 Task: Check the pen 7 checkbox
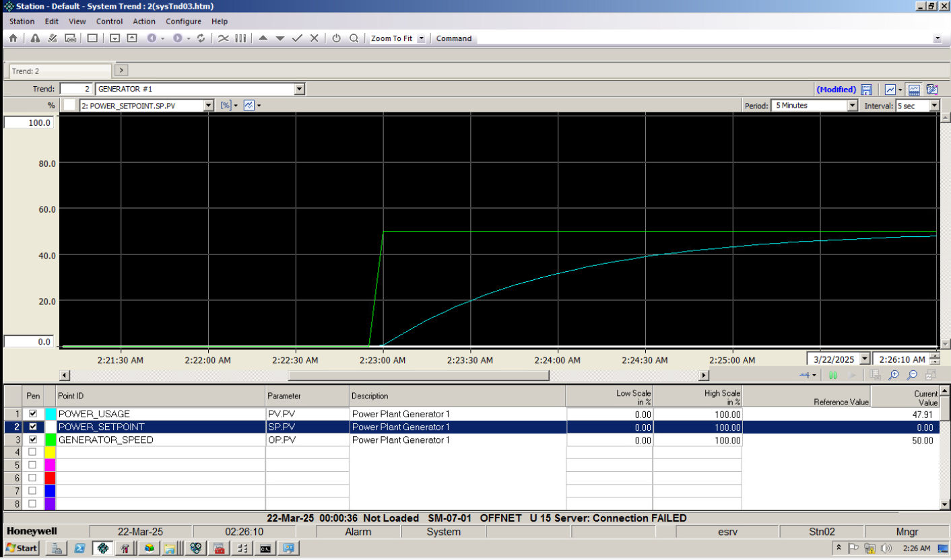[x=32, y=491]
